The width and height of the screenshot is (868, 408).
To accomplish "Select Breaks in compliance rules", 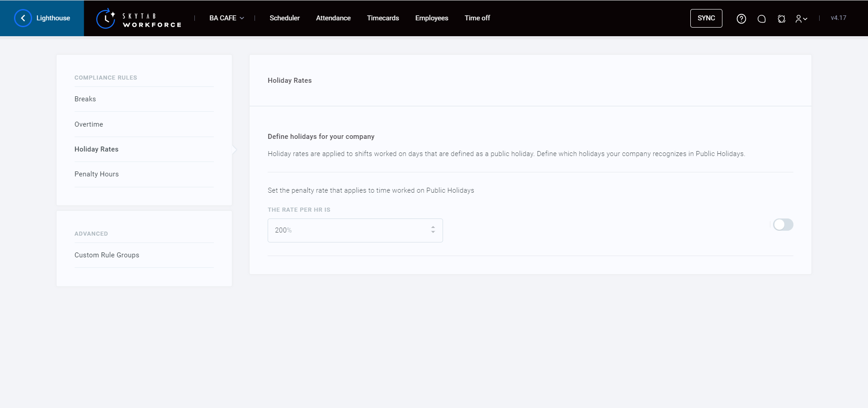I will coord(85,99).
